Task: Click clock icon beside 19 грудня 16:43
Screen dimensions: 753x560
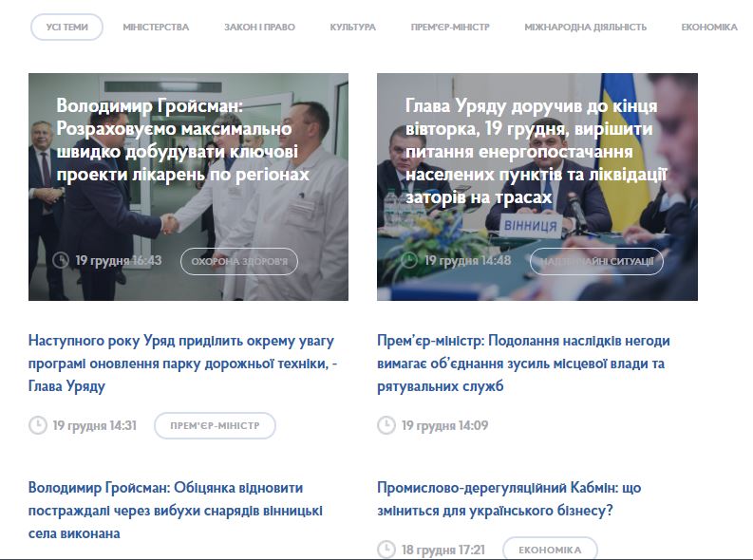Action: point(61,260)
